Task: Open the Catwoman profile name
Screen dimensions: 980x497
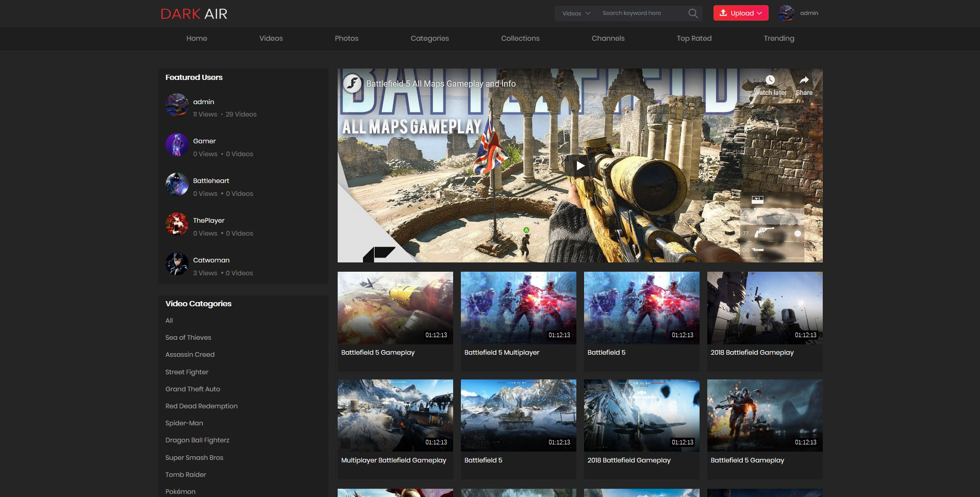Action: (211, 260)
